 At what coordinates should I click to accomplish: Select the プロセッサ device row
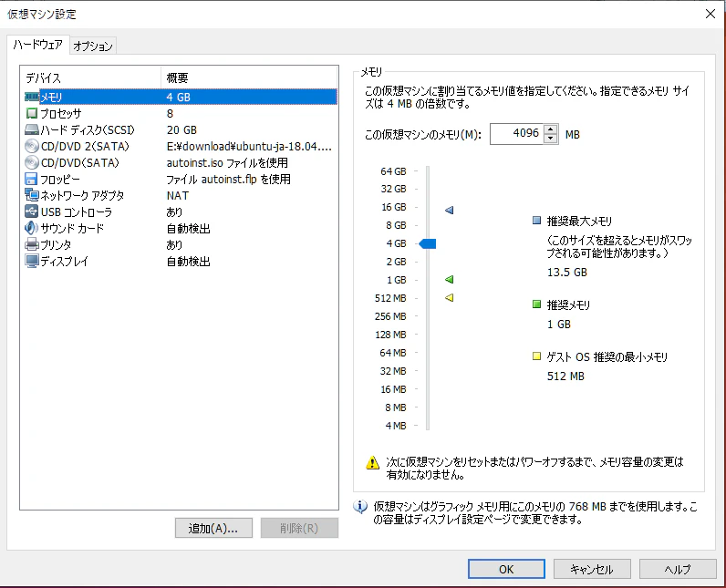pyautogui.click(x=181, y=113)
